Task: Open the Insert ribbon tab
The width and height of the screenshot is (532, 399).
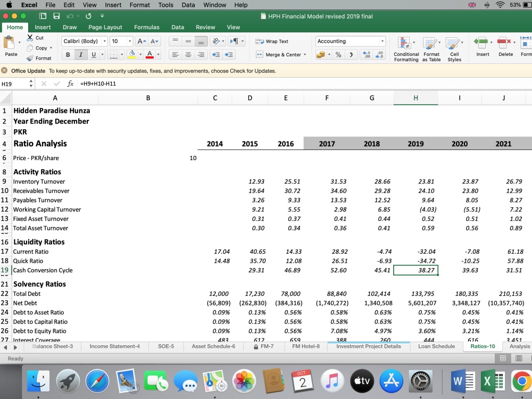Action: 43,27
